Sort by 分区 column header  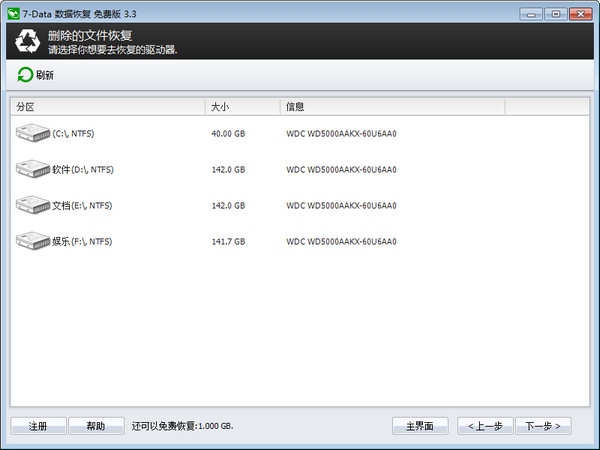coord(108,107)
